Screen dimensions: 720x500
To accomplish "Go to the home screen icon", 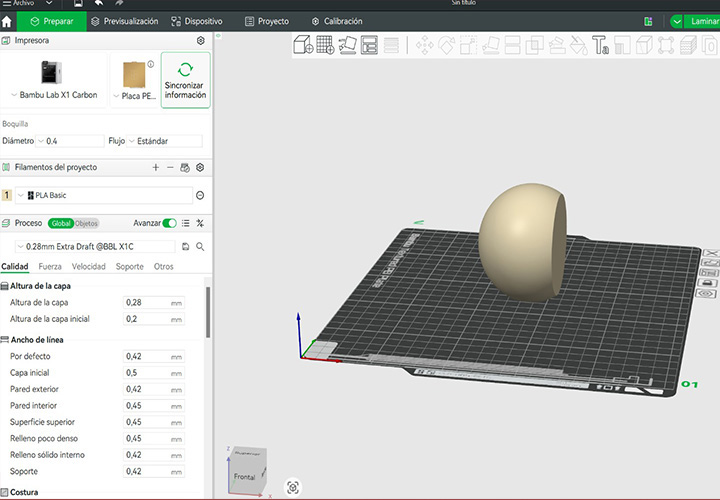I will (8, 21).
